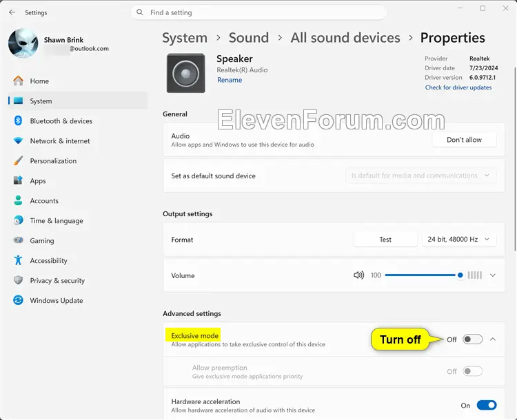Select Gaming in the sidebar
This screenshot has width=517, height=420.
point(78,240)
